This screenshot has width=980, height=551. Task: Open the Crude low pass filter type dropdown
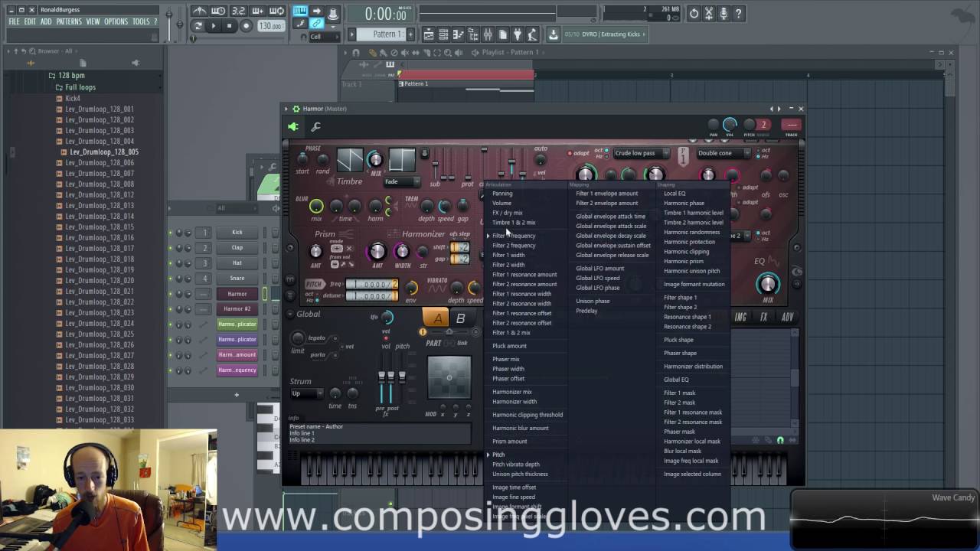click(642, 153)
